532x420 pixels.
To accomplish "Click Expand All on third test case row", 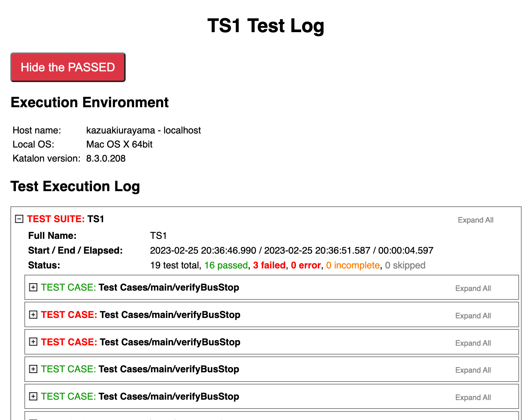I will click(473, 343).
